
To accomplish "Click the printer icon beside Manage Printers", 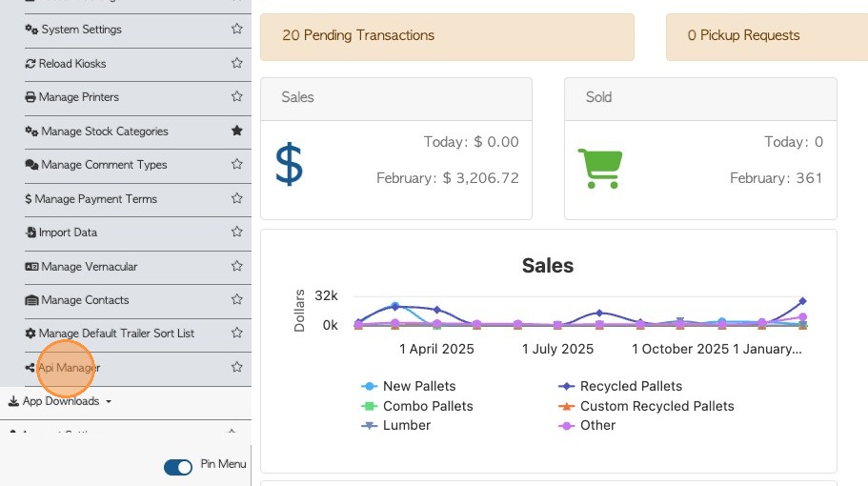I will [x=31, y=97].
